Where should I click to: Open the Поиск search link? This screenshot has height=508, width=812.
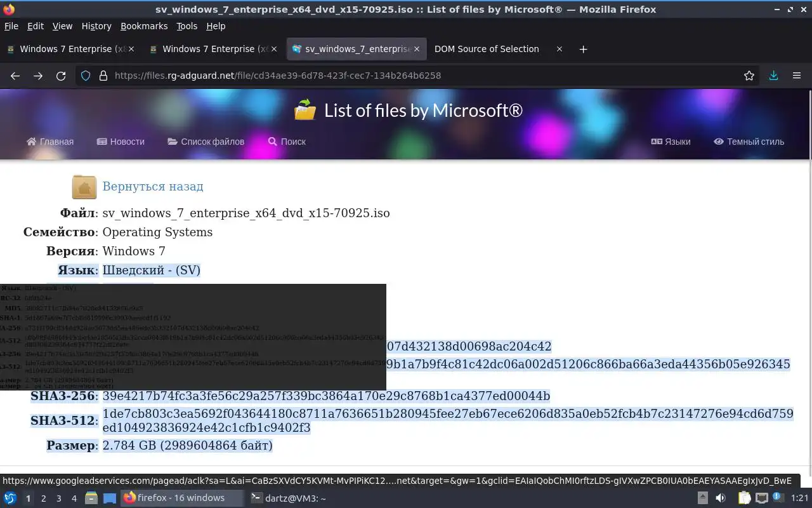tap(287, 142)
